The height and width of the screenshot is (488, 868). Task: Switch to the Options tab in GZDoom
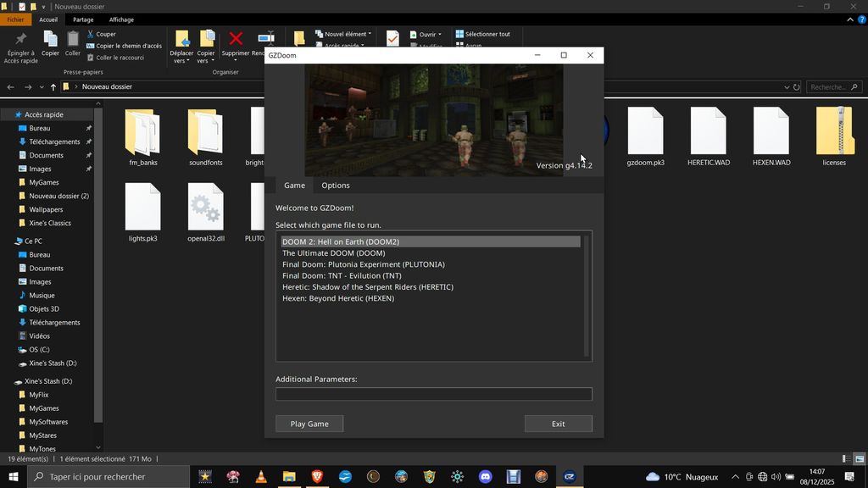tap(336, 186)
